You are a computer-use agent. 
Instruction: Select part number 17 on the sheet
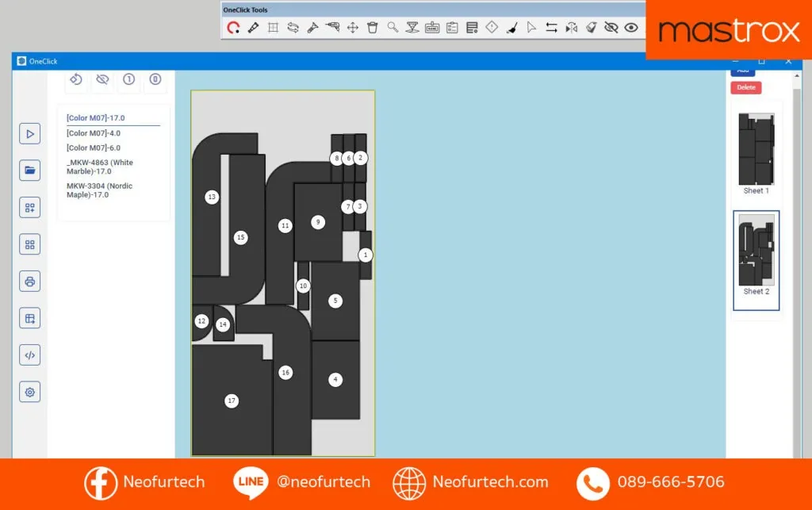232,401
